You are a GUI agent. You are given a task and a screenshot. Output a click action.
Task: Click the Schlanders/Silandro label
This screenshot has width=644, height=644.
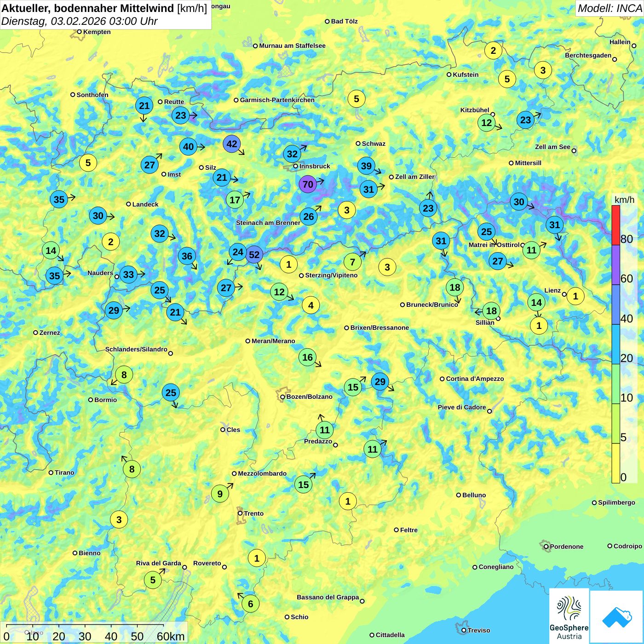click(136, 349)
